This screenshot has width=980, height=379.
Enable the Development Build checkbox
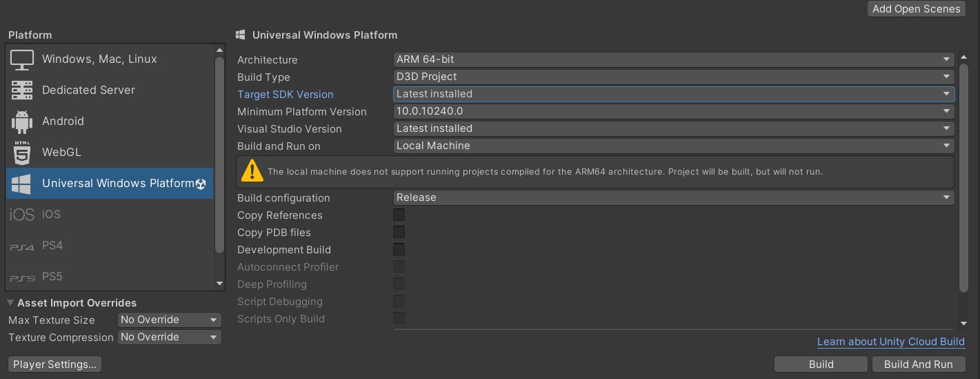tap(399, 249)
